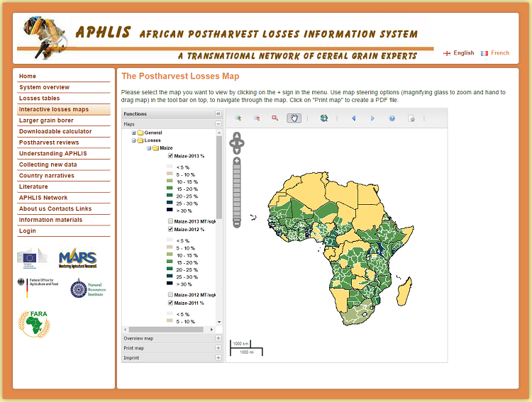Screen dimensions: 532x402
Task: Go to Losses tables
Action: coord(64,99)
